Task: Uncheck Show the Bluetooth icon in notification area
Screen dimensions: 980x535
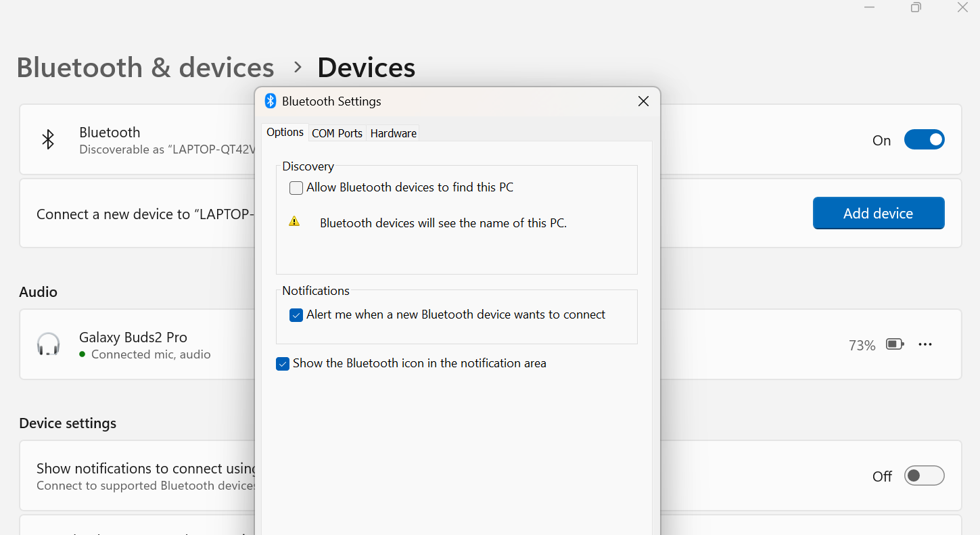Action: point(283,364)
